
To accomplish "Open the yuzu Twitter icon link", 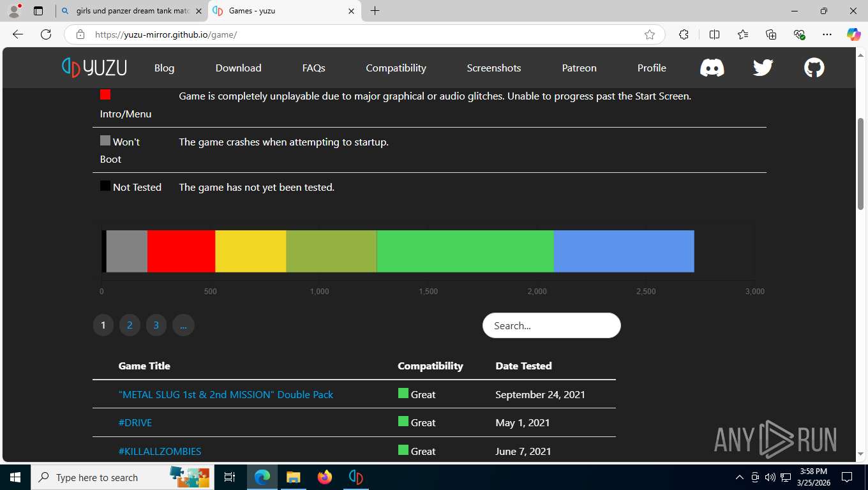I will (x=763, y=68).
